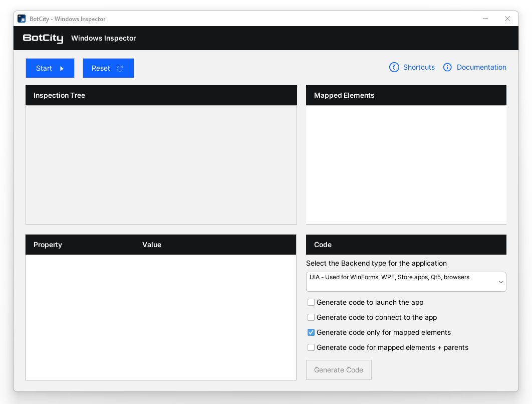Open the Documentation link text
Image resolution: width=532 pixels, height=404 pixels.
[x=481, y=67]
